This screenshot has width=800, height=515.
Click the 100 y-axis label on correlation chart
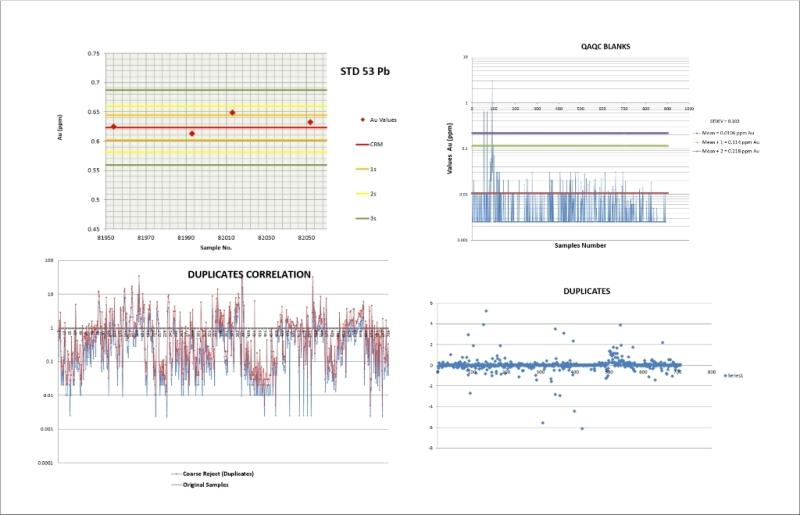(x=49, y=261)
